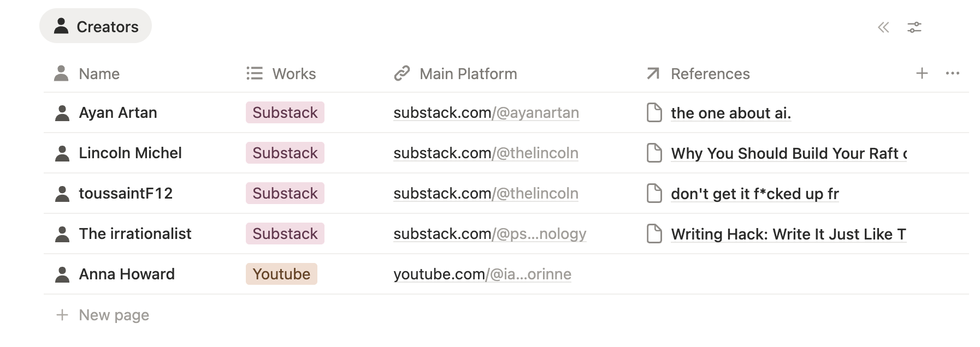Open the Main Platform column header menu
This screenshot has height=347, width=980.
468,74
